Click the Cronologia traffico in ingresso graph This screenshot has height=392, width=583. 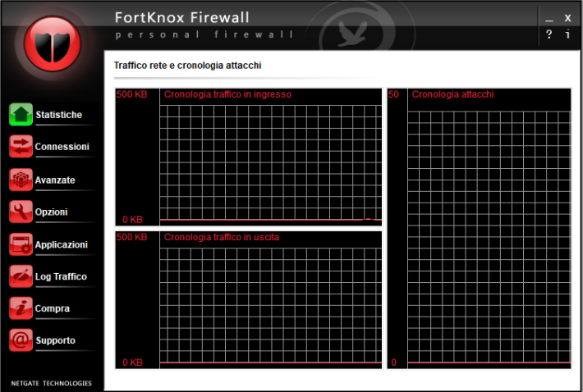pos(248,157)
